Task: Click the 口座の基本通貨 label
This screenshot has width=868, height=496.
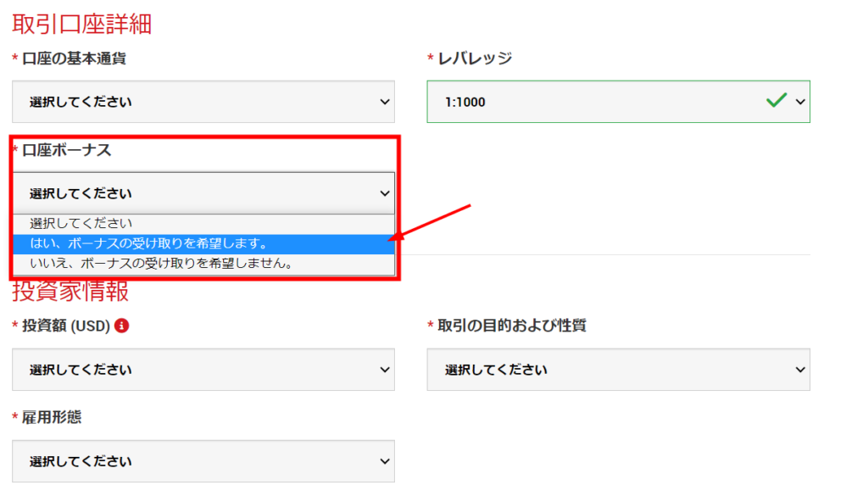Action: coord(75,59)
